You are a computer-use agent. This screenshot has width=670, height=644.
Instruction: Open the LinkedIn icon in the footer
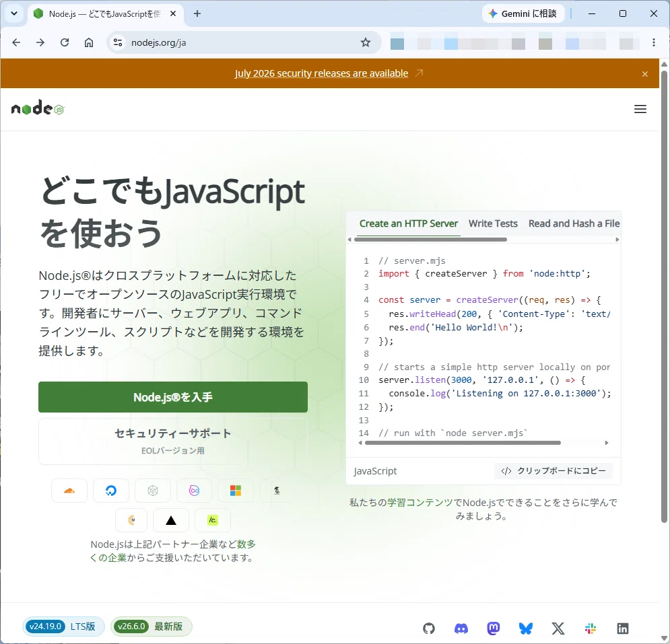(x=623, y=629)
